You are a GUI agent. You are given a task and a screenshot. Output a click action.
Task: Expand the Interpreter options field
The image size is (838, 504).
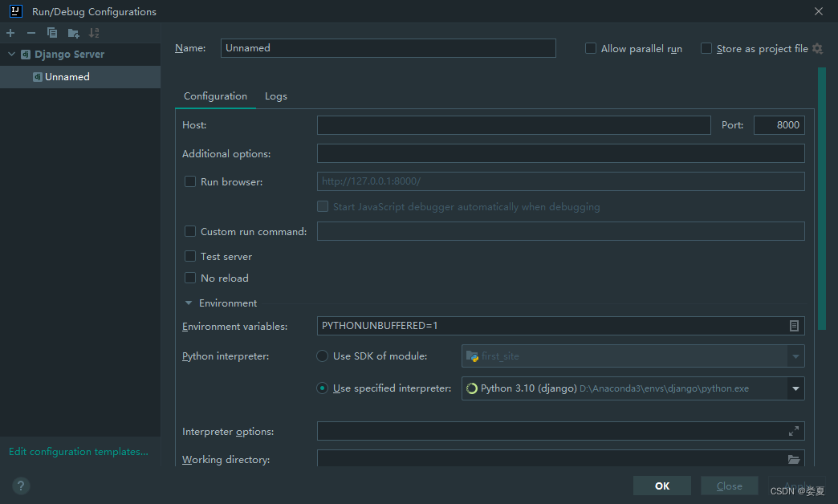[793, 431]
